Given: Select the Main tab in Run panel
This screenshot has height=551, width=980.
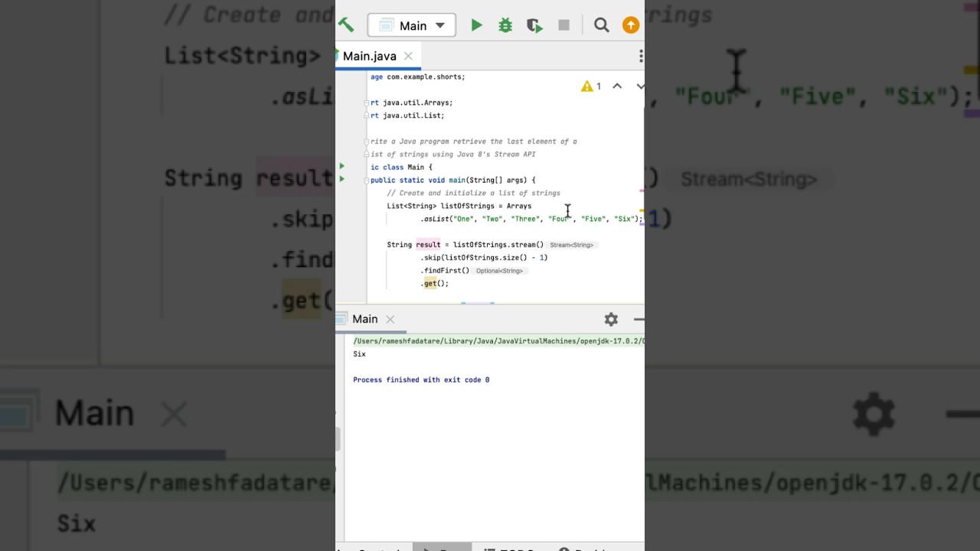Looking at the screenshot, I should pos(364,319).
